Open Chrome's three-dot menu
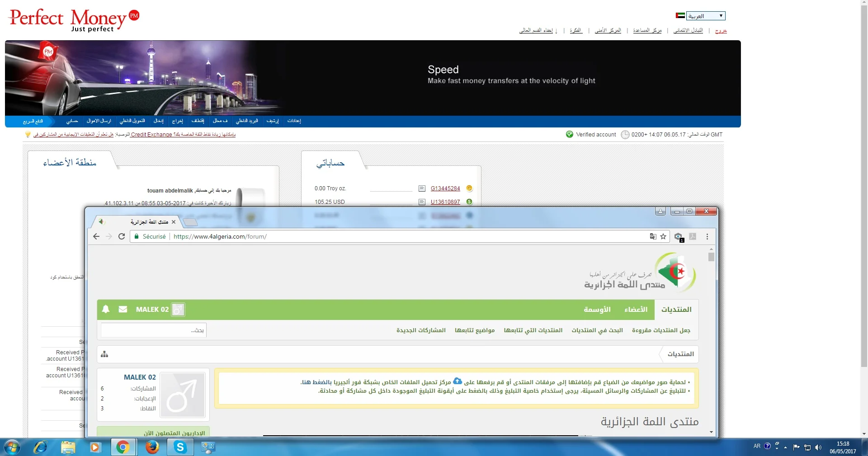This screenshot has height=456, width=868. click(x=707, y=236)
